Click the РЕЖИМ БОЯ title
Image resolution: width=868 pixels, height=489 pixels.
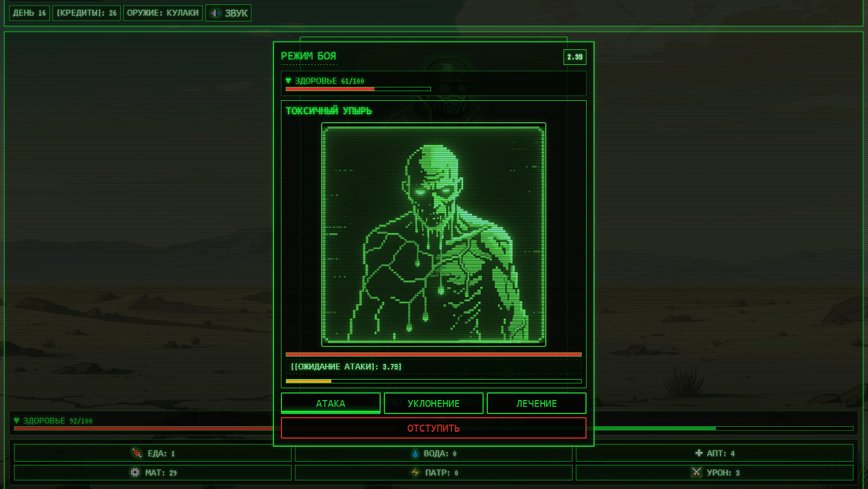tap(309, 56)
